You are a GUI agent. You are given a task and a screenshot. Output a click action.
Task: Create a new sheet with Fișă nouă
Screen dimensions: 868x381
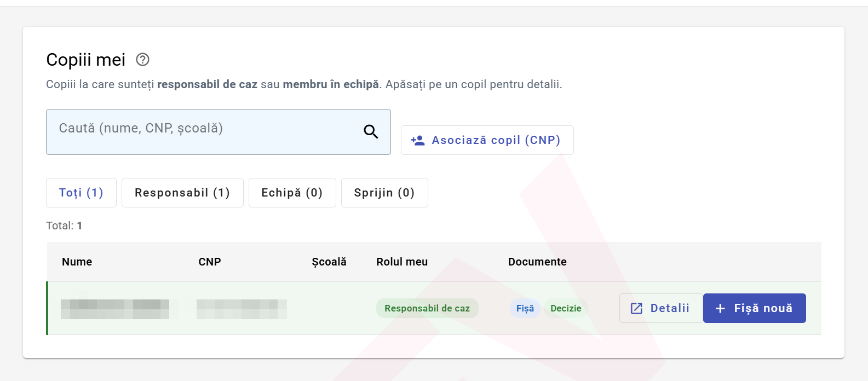[x=754, y=308]
